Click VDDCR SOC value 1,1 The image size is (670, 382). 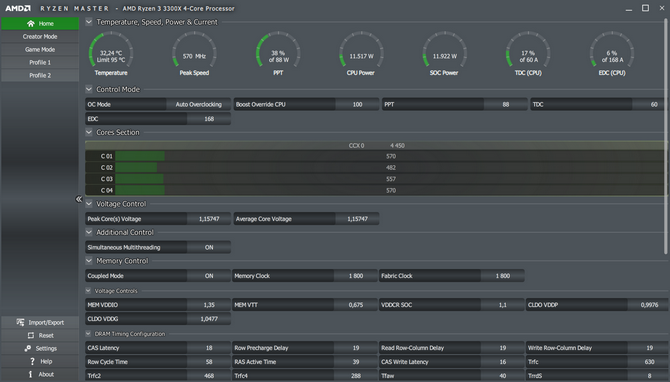point(502,305)
